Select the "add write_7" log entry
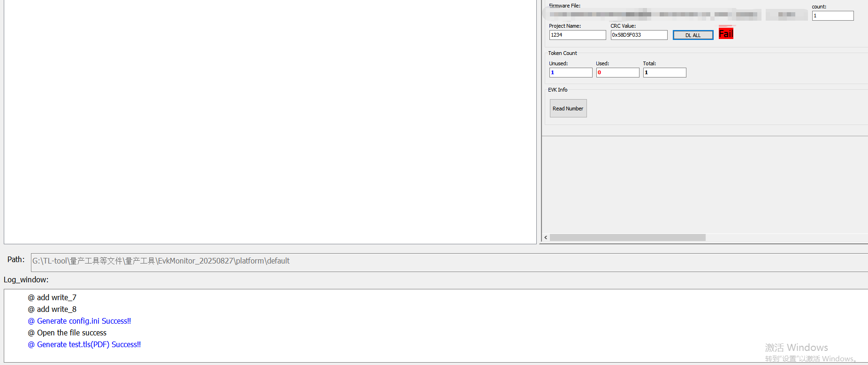This screenshot has height=365, width=868. pyautogui.click(x=53, y=298)
